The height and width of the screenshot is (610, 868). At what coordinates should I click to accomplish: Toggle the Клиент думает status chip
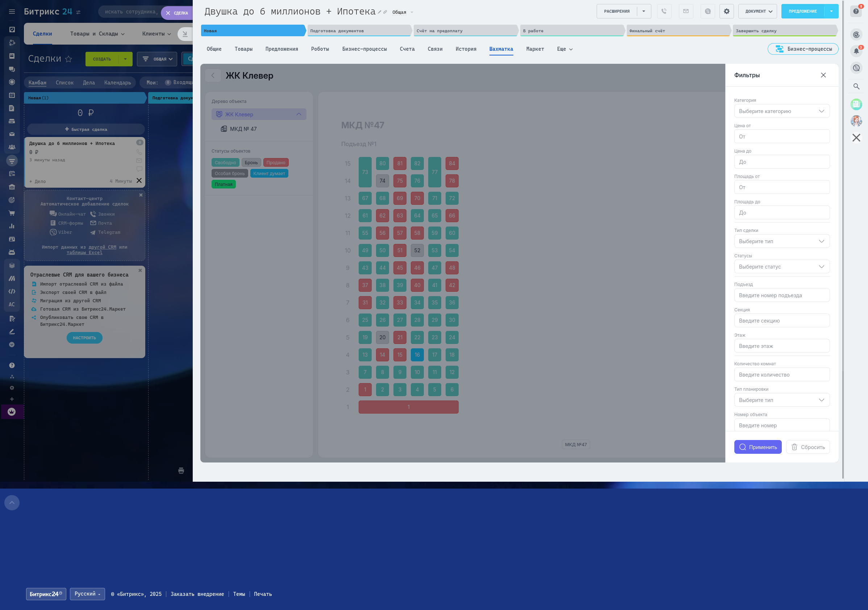[269, 174]
